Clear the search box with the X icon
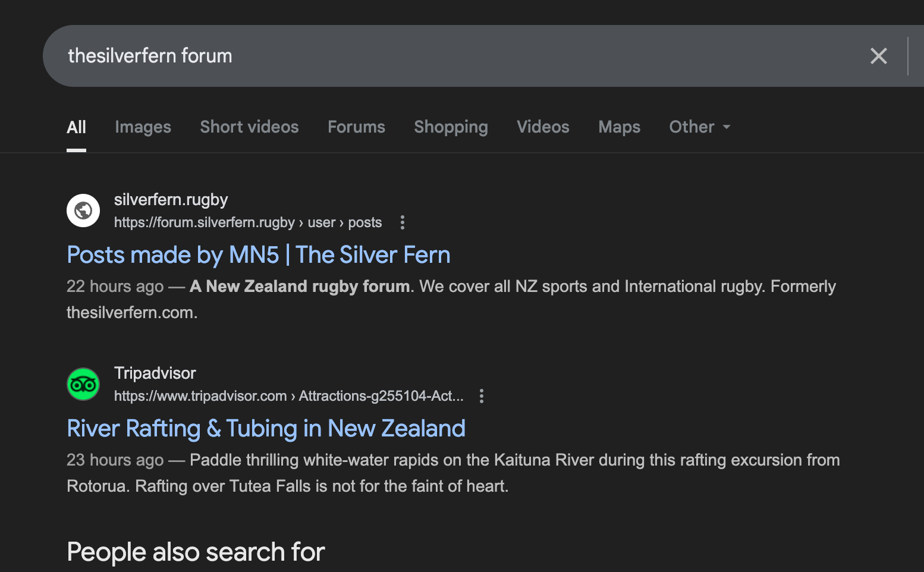 (878, 56)
